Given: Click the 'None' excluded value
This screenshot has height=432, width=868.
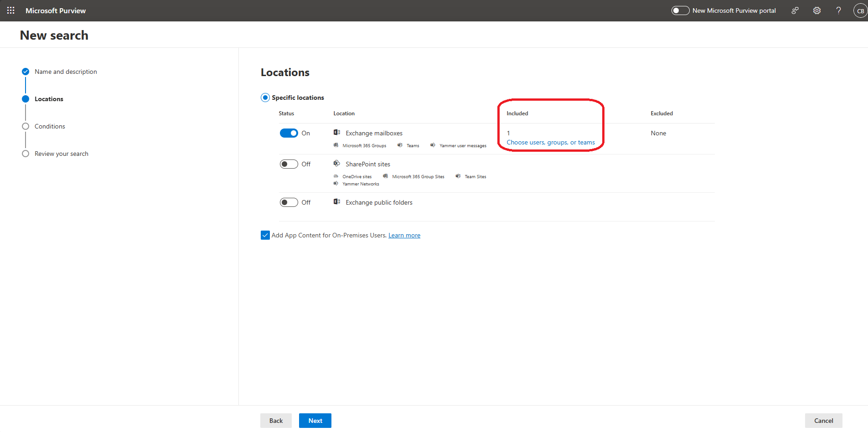Looking at the screenshot, I should pos(658,133).
